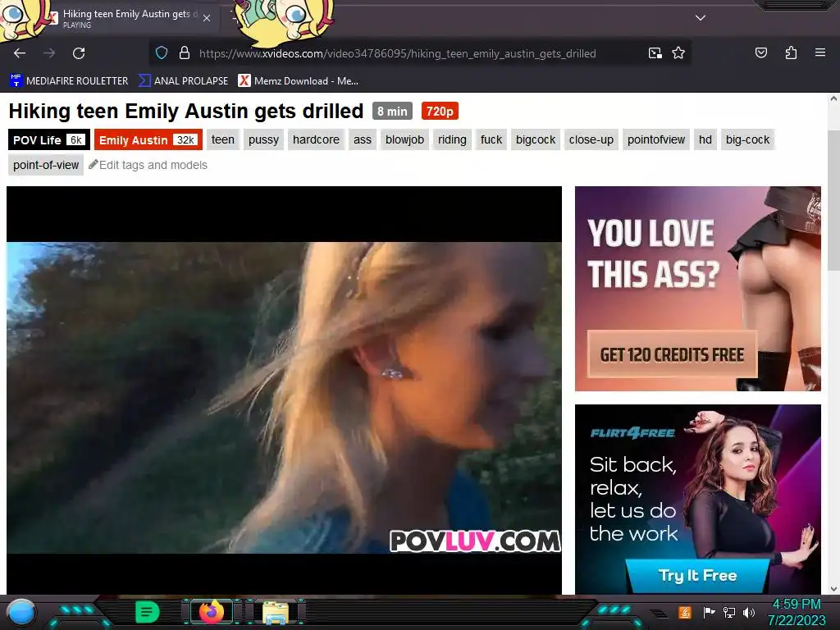This screenshot has width=840, height=630.
Task: Open the Start menu orb
Action: tap(22, 612)
